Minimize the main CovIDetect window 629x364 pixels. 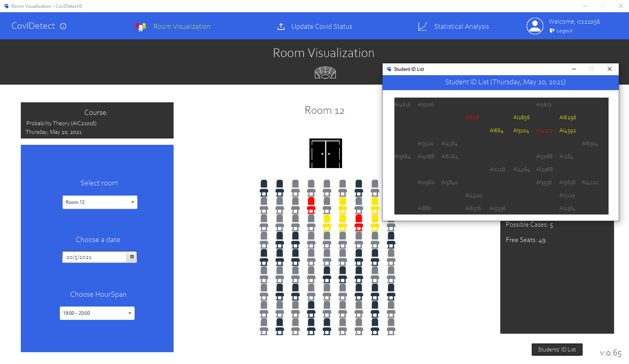coord(585,6)
